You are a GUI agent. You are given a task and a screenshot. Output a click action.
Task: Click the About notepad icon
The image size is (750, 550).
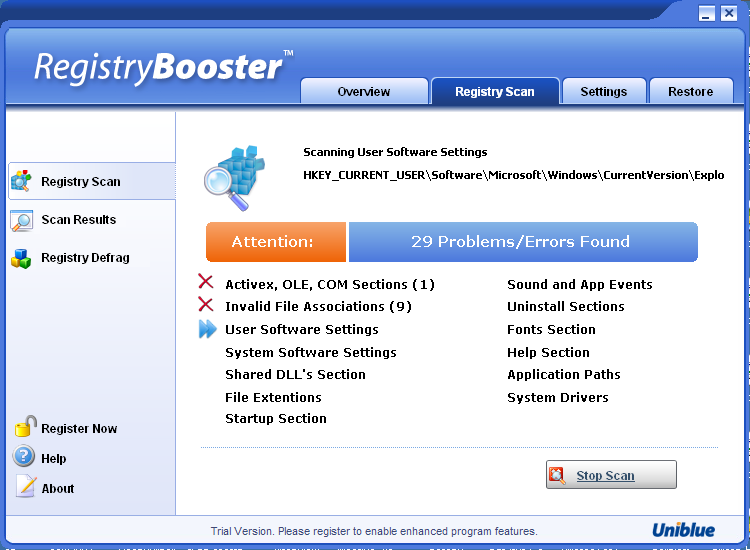(25, 486)
